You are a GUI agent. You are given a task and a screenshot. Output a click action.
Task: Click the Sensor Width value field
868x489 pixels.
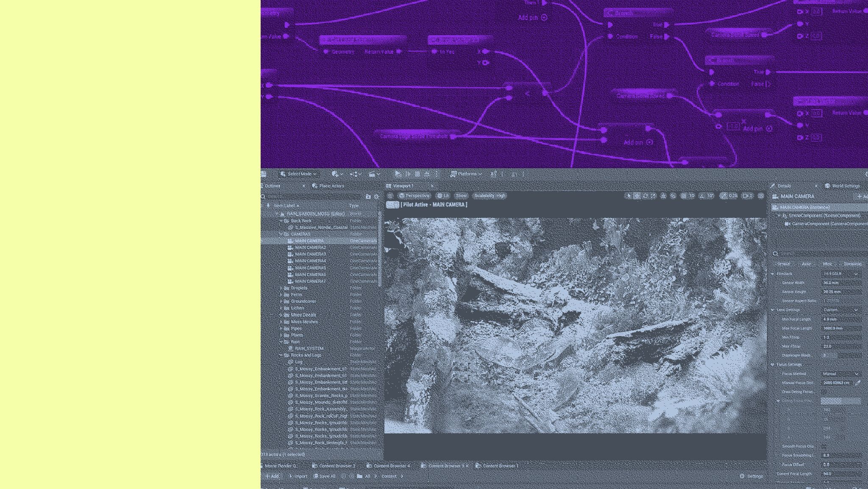[841, 283]
